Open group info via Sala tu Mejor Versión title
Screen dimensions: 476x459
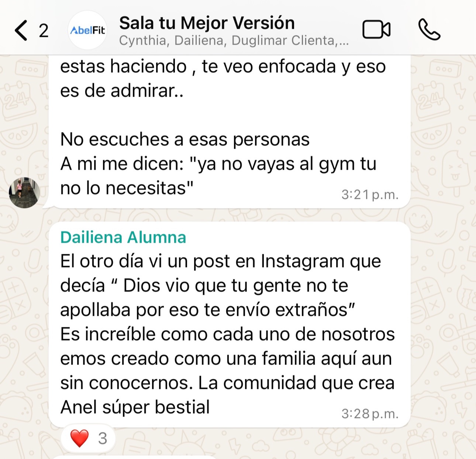click(x=207, y=23)
